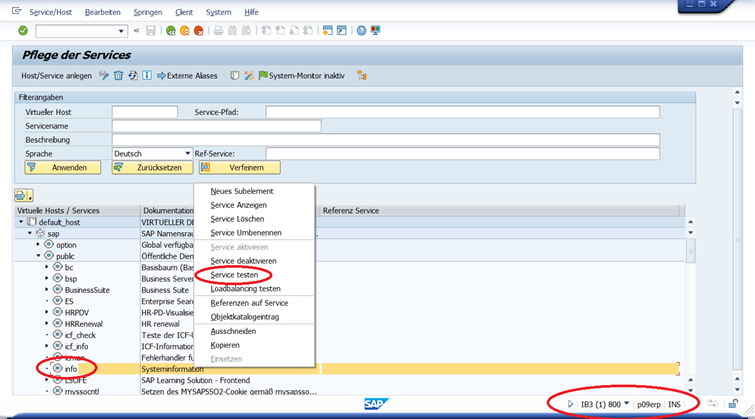Collapse the toolbar with the double chevron
The height and width of the screenshot is (419, 755).
137,31
